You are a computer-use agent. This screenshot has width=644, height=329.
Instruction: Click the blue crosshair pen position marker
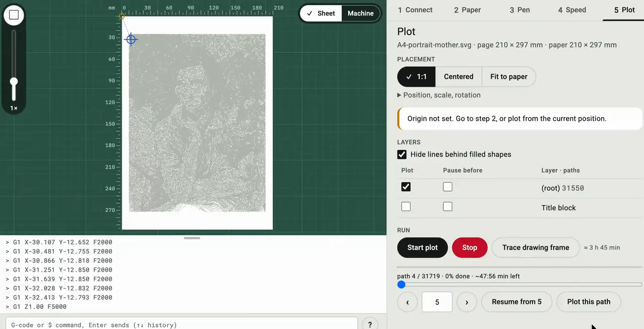coord(131,39)
